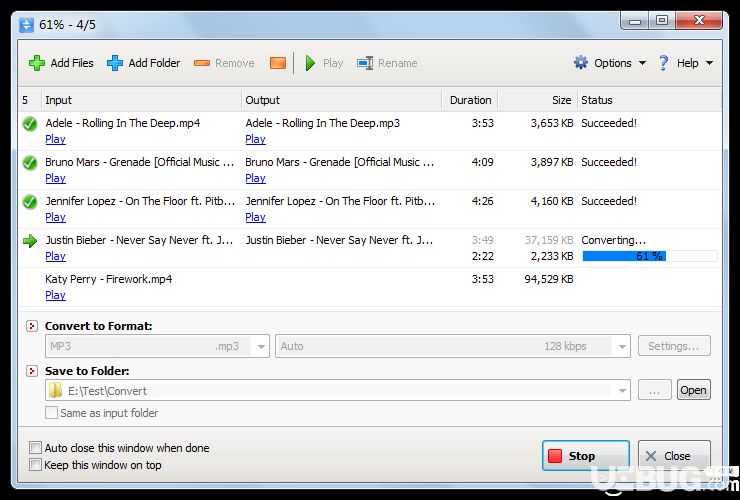740x500 pixels.
Task: Click the green checkmark beside Bruno Mars row
Action: click(x=30, y=163)
